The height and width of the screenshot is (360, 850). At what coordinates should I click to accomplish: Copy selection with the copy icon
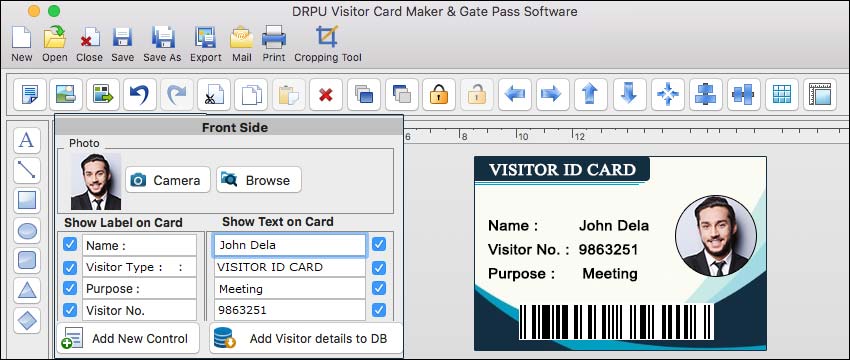[251, 95]
